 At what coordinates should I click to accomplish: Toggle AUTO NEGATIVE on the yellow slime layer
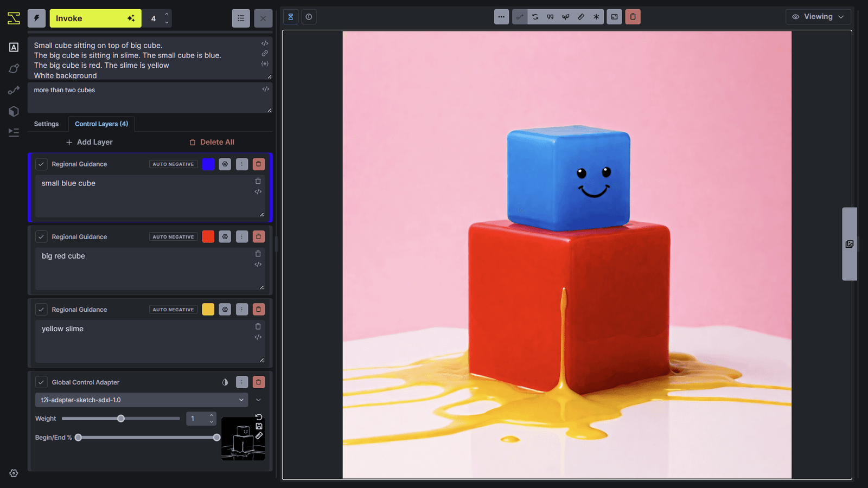pyautogui.click(x=173, y=309)
